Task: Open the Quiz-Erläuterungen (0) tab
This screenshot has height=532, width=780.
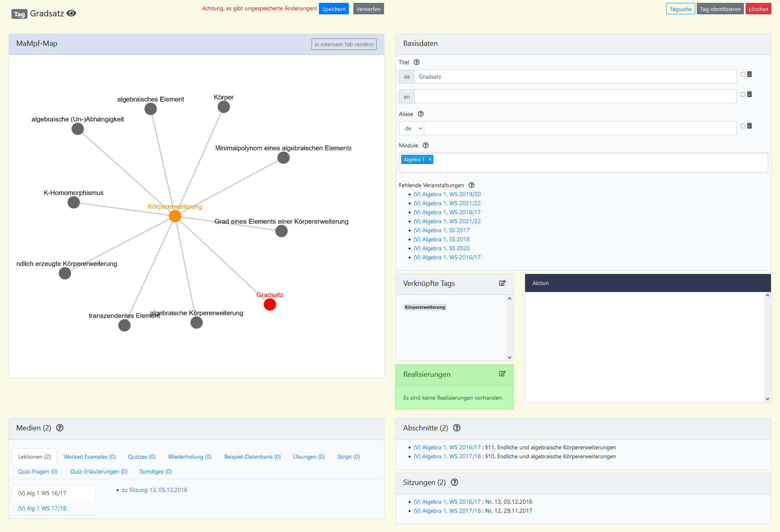Action: pyautogui.click(x=99, y=471)
